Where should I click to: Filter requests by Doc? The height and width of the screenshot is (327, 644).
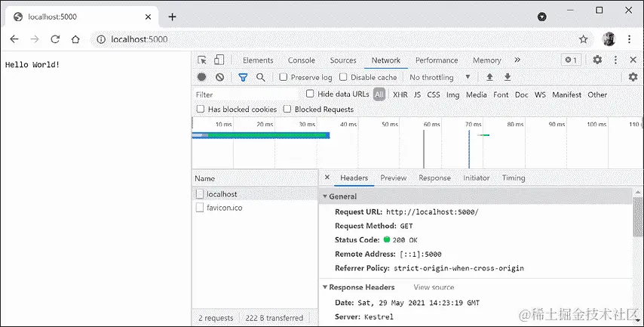tap(522, 94)
